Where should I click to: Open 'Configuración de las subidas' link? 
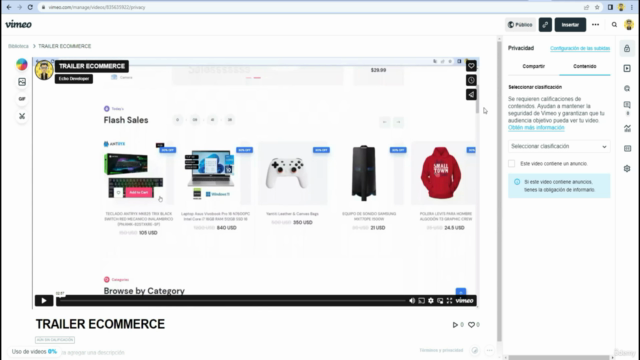tap(580, 49)
